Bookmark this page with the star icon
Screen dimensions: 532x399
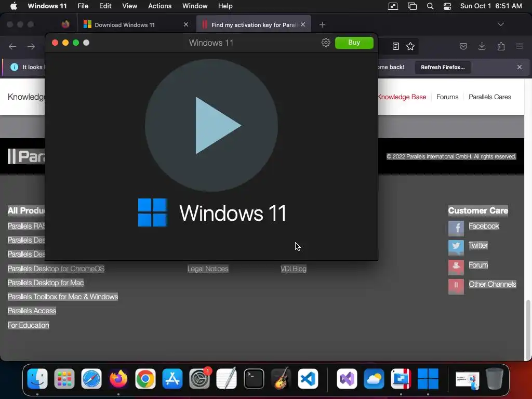click(410, 46)
